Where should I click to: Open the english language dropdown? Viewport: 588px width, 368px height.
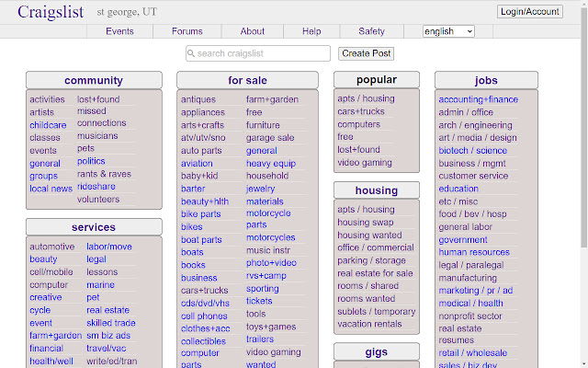[x=448, y=31]
